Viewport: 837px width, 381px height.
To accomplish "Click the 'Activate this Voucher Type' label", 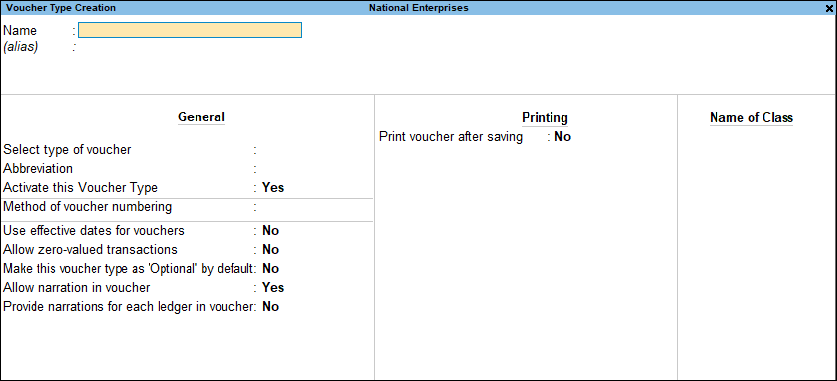I will point(81,188).
